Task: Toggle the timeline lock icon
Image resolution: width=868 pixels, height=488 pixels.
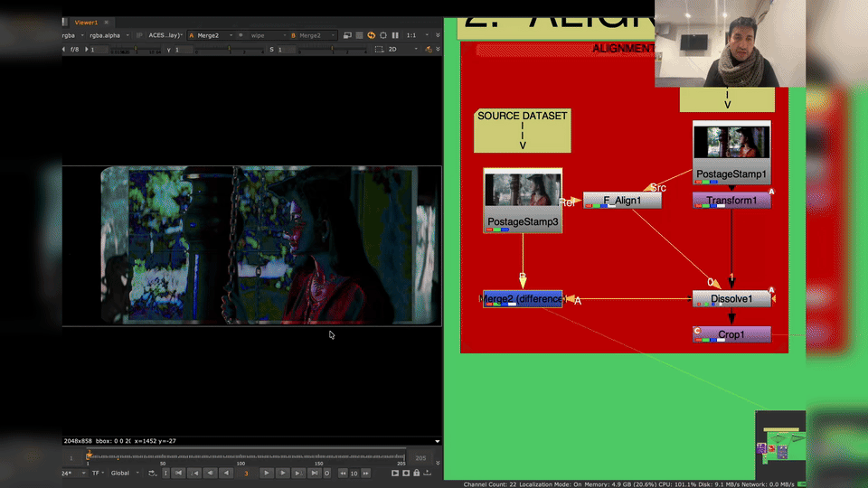Action: pos(417,474)
